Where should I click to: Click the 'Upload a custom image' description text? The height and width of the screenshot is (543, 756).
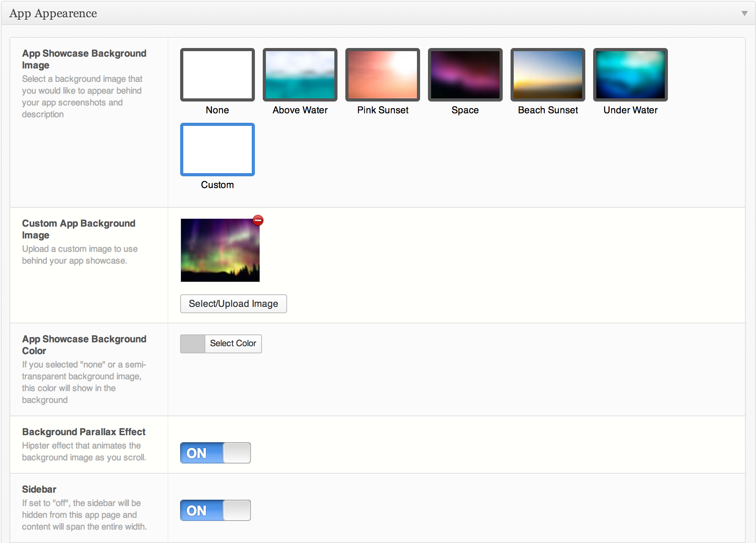[x=80, y=255]
